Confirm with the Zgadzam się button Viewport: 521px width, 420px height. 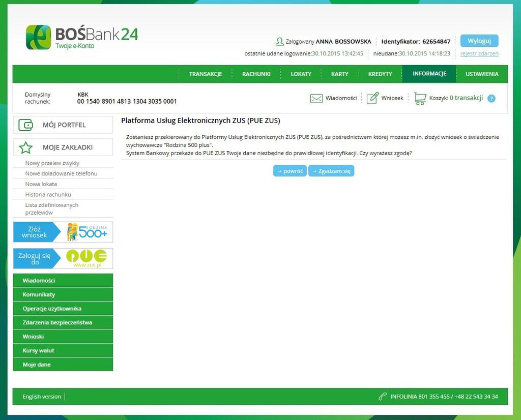(331, 171)
